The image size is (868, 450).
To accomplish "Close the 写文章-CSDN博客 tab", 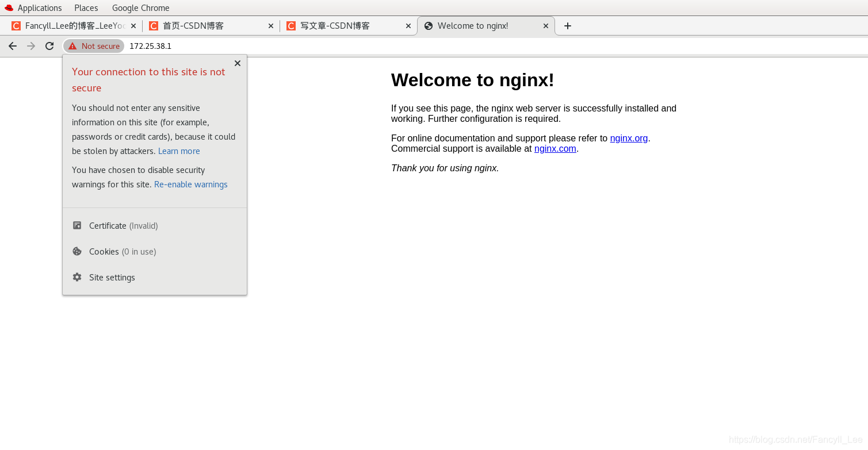I will point(408,26).
